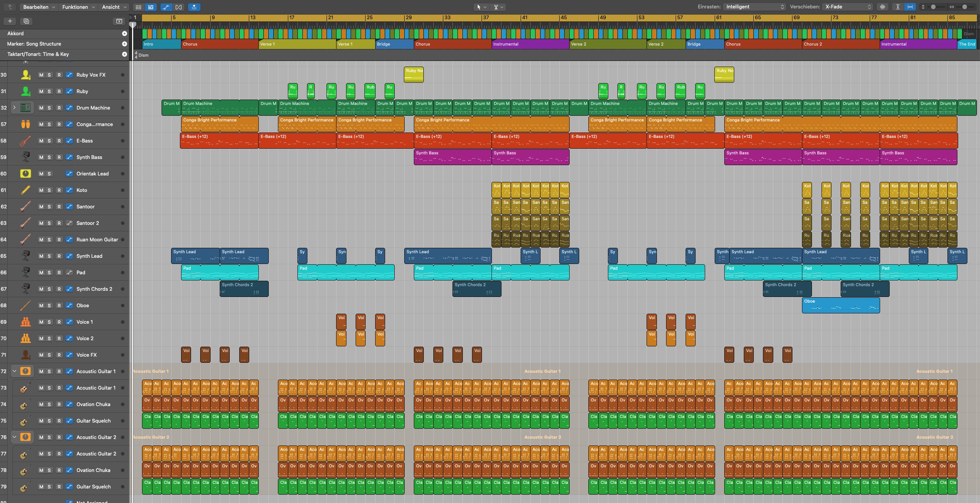Open the scissors secondary tool menu

pyautogui.click(x=498, y=7)
